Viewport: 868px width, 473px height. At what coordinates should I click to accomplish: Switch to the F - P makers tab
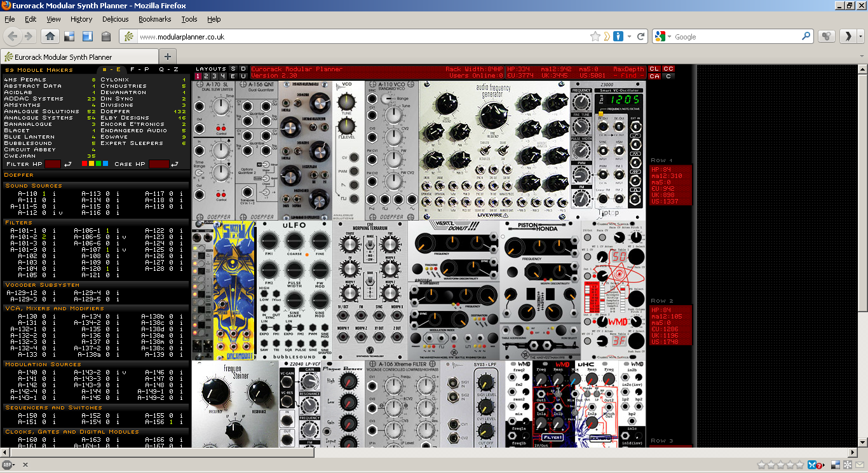pyautogui.click(x=139, y=69)
